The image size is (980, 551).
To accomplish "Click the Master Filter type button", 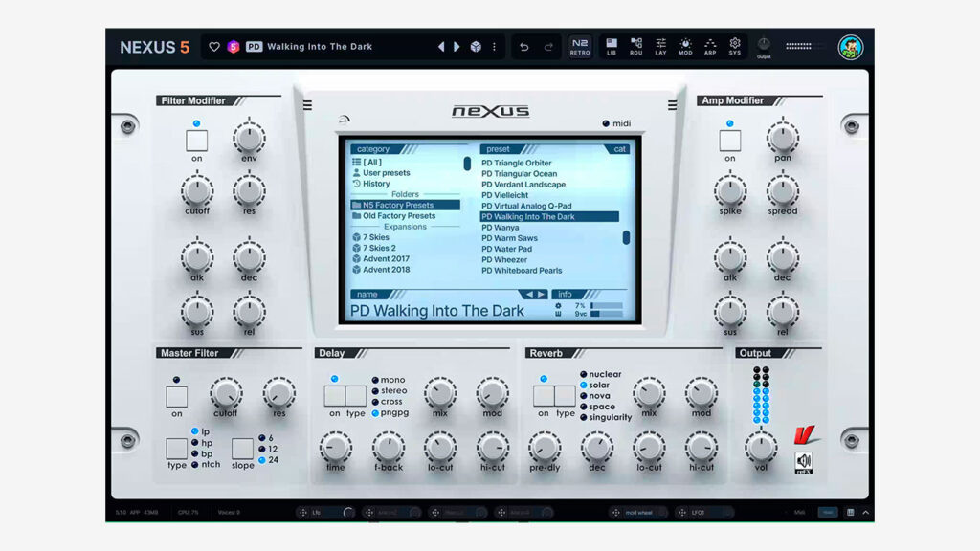I will [176, 449].
